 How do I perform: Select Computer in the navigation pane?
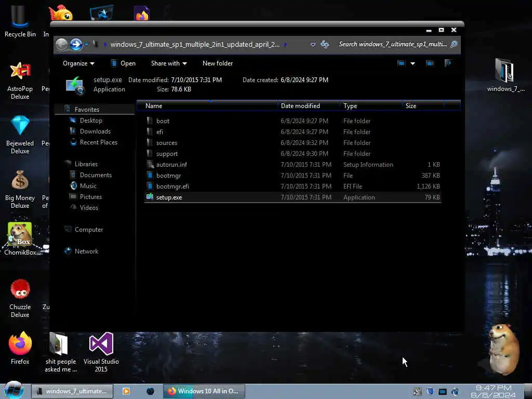88,229
